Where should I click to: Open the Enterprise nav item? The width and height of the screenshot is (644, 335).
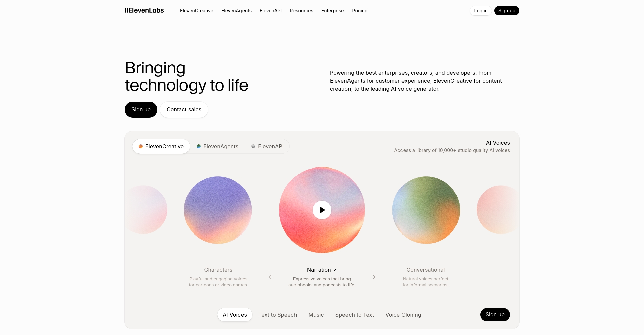332,11
